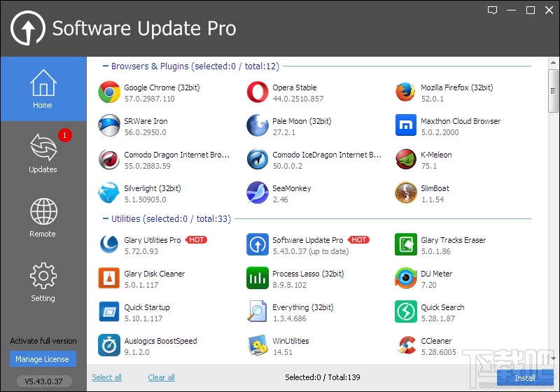Select the Glary Tracks Eraser icon

406,244
